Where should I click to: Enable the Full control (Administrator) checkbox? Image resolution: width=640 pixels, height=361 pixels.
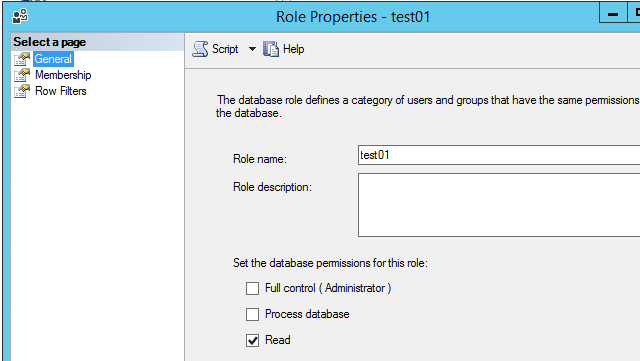tap(252, 288)
